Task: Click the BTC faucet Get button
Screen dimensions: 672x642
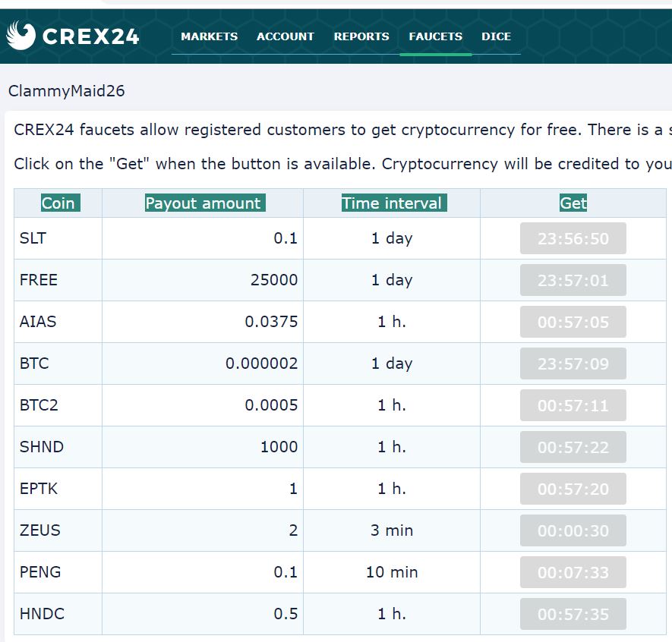Action: tap(573, 363)
